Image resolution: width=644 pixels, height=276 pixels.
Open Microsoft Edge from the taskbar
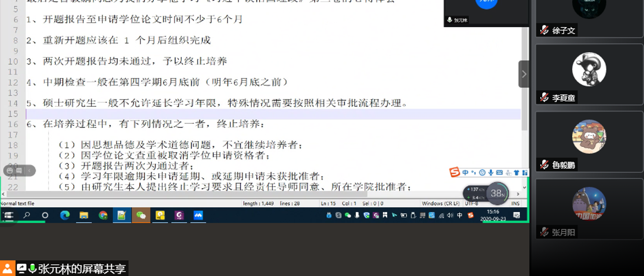point(65,215)
